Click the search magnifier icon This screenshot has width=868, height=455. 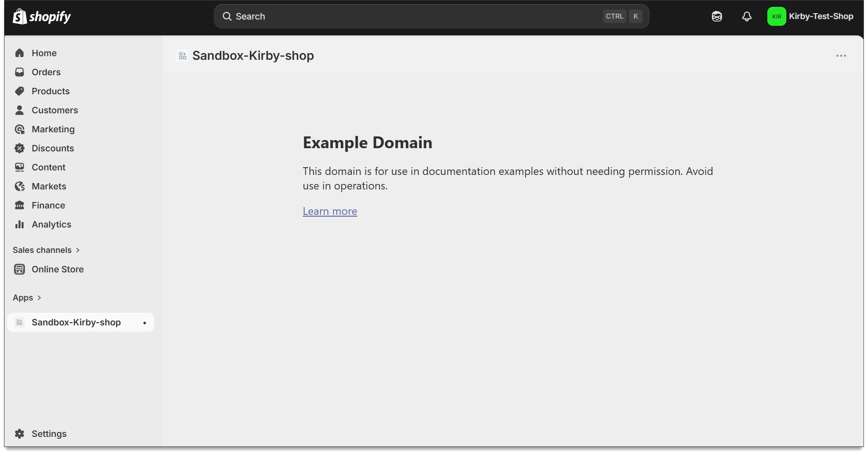(x=227, y=16)
